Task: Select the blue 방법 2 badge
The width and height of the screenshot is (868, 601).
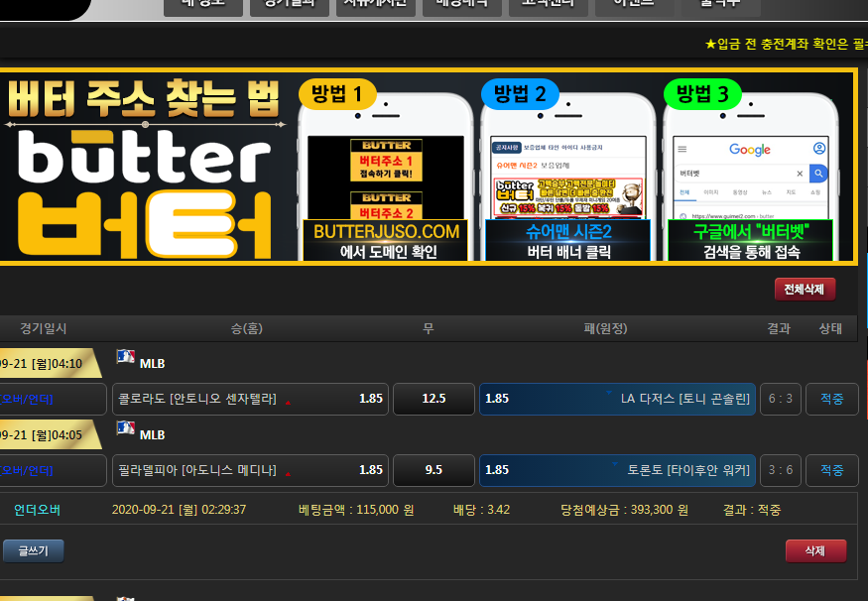Action: tap(520, 94)
